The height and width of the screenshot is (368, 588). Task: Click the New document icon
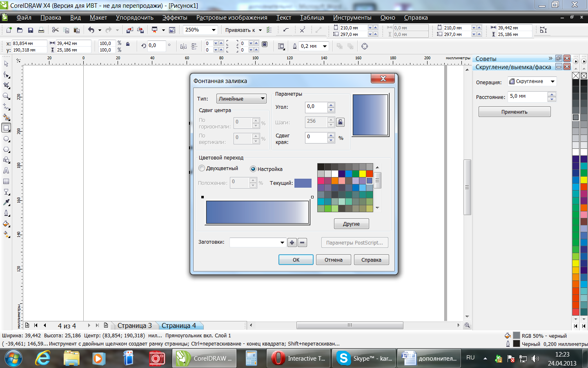9,30
